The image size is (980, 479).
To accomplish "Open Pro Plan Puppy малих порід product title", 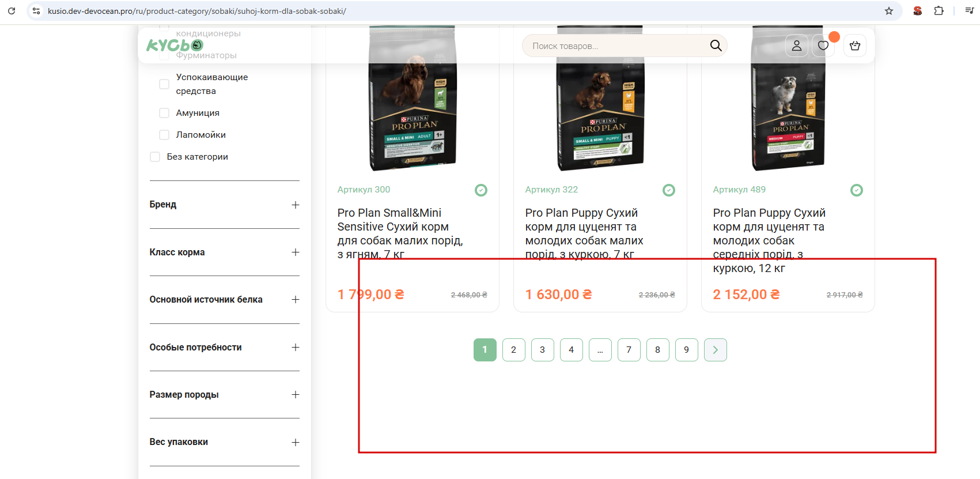I will (x=584, y=233).
